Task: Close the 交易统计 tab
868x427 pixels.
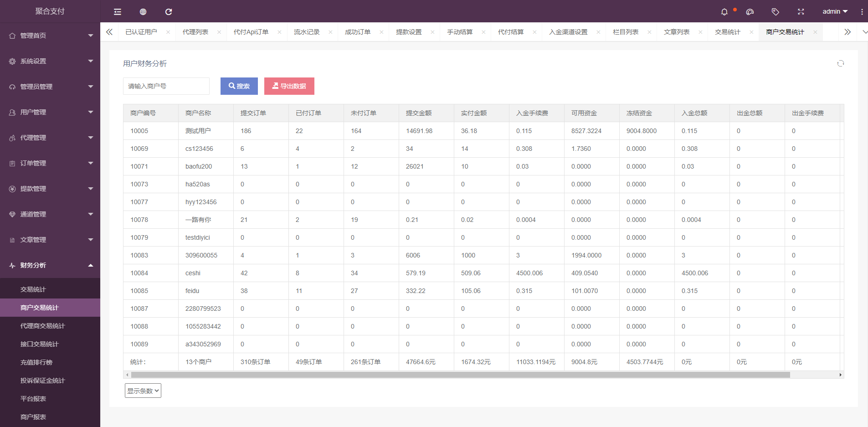Action: click(x=751, y=32)
